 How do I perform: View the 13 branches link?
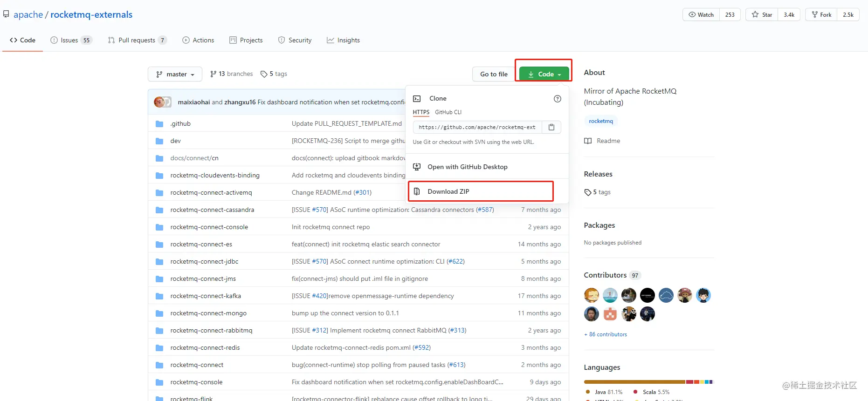point(232,74)
